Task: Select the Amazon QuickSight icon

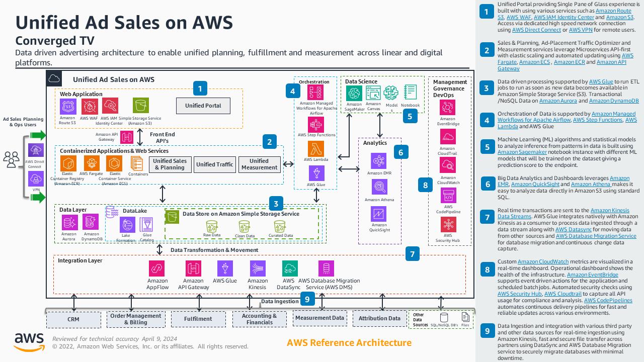Action: (x=379, y=214)
